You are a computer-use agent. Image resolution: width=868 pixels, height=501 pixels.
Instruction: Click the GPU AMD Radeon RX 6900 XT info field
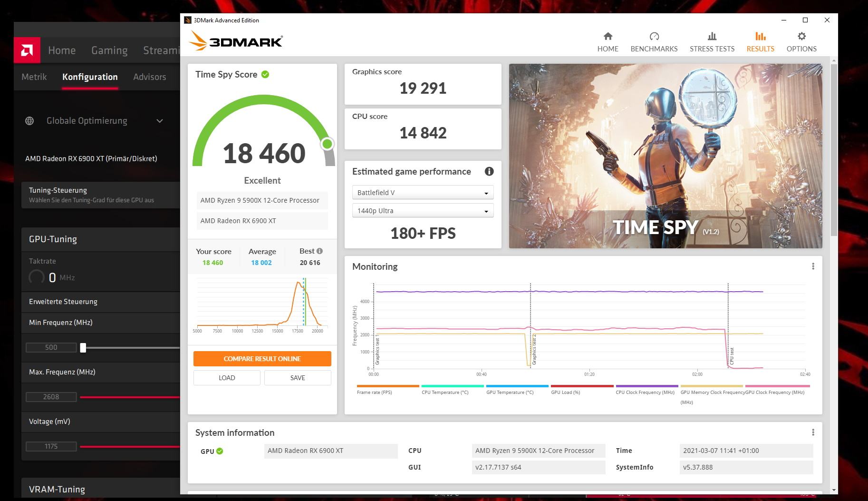[331, 451]
